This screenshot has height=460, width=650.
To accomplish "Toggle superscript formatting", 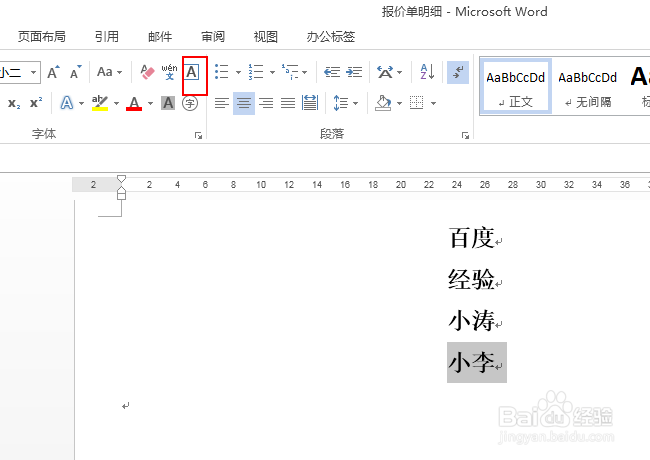I will [x=36, y=103].
